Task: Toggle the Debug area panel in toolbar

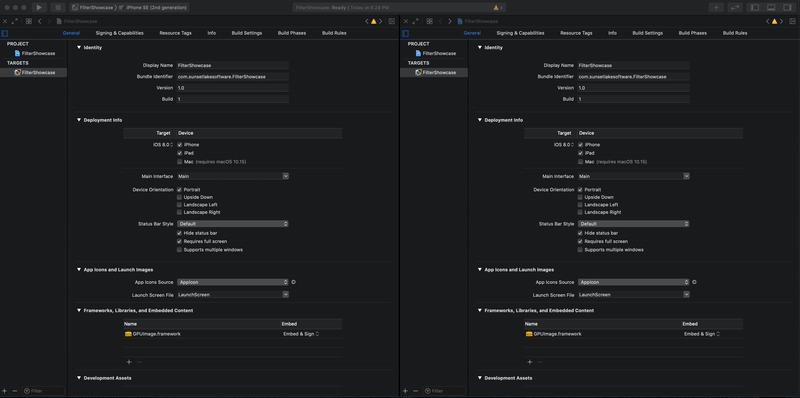Action: [771, 8]
